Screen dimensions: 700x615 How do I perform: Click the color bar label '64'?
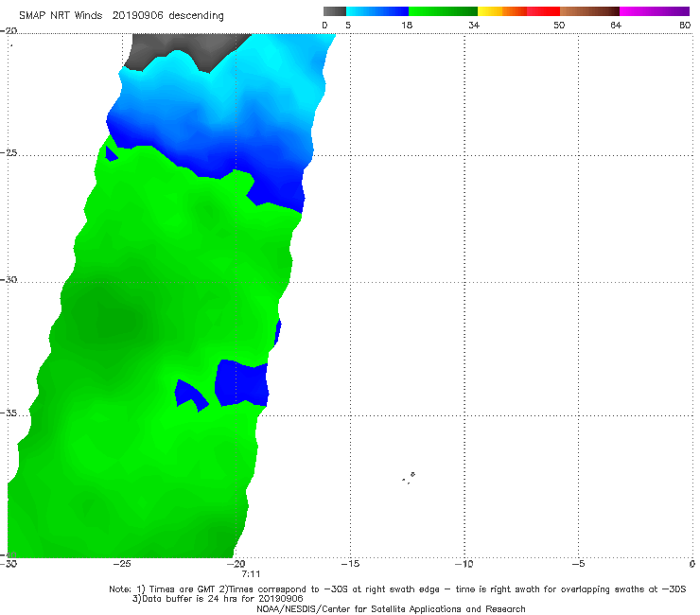[616, 25]
